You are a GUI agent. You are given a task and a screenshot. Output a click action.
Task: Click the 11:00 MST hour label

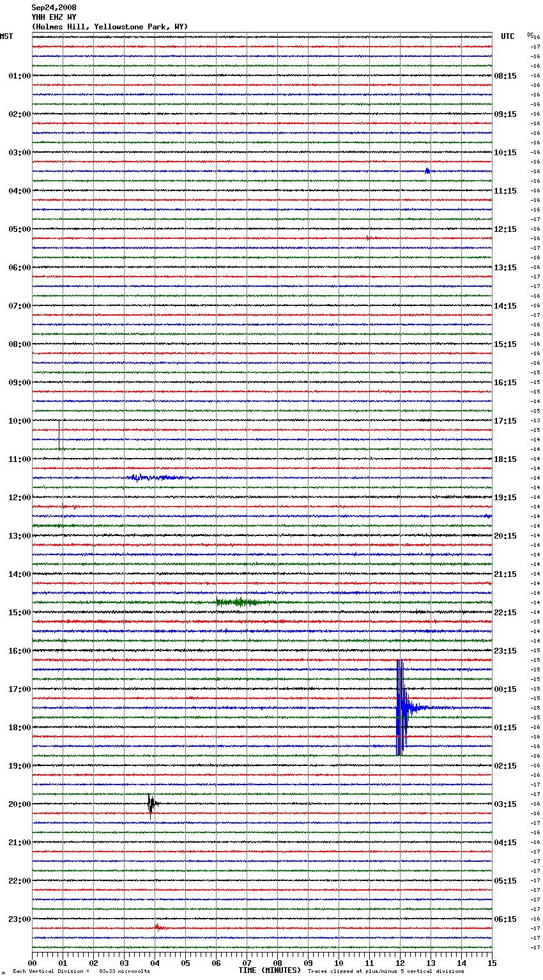(x=20, y=459)
